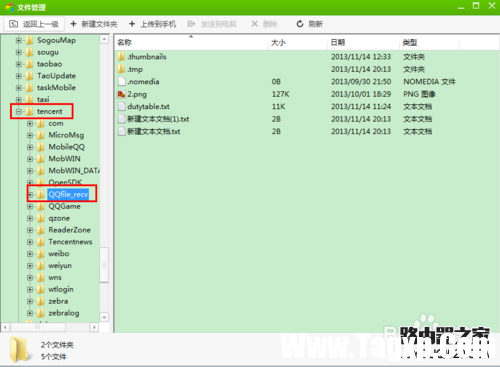
Task: Click the qzone folder icon in tree
Action: [x=41, y=218]
